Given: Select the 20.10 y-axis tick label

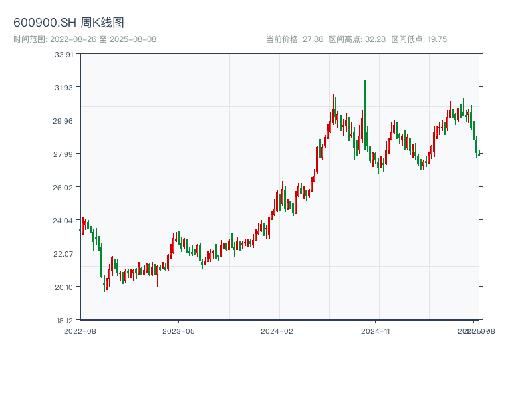Looking at the screenshot, I should (x=64, y=287).
